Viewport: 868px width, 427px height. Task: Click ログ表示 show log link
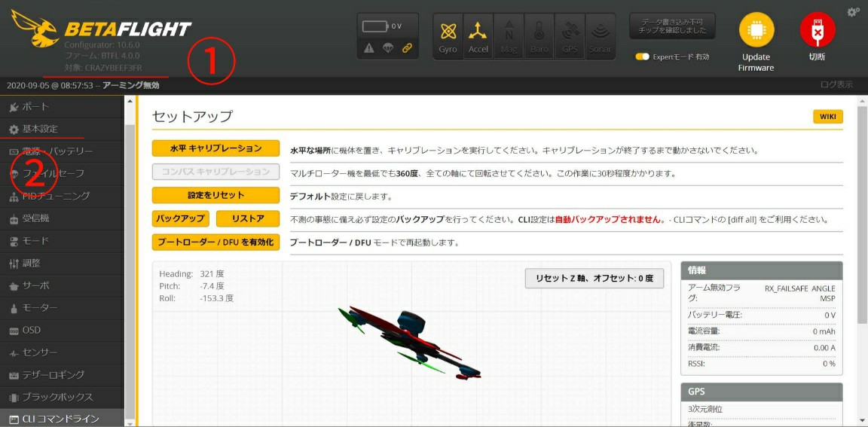[x=836, y=85]
